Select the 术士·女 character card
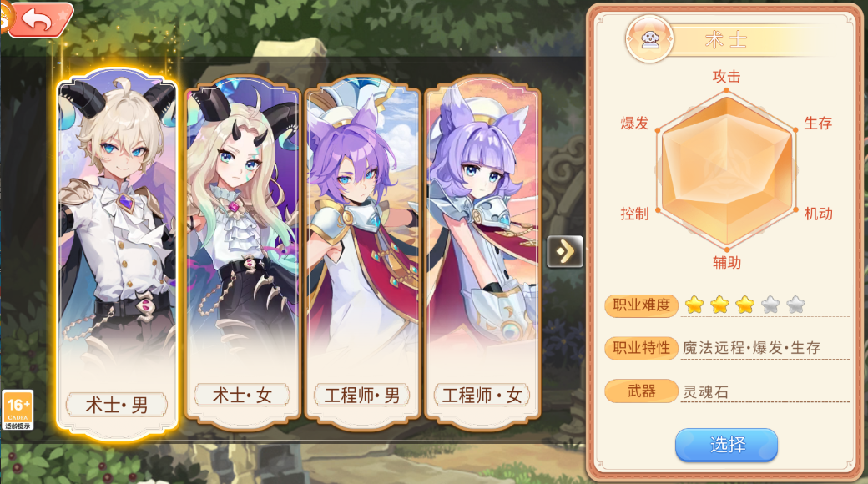 [243, 253]
